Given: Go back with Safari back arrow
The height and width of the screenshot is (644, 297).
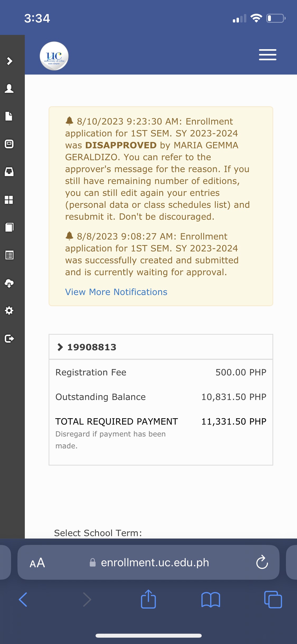Looking at the screenshot, I should click(23, 600).
